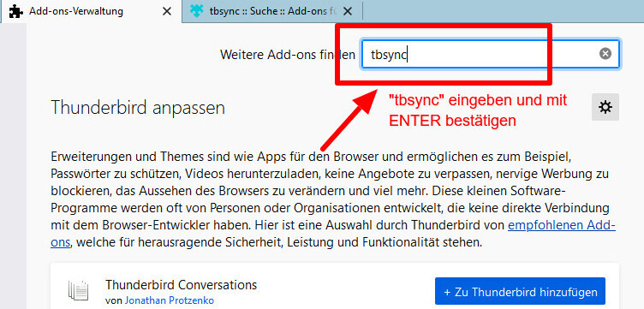Image resolution: width=644 pixels, height=309 pixels.
Task: Clear the search field with the X icon
Action: (x=605, y=54)
